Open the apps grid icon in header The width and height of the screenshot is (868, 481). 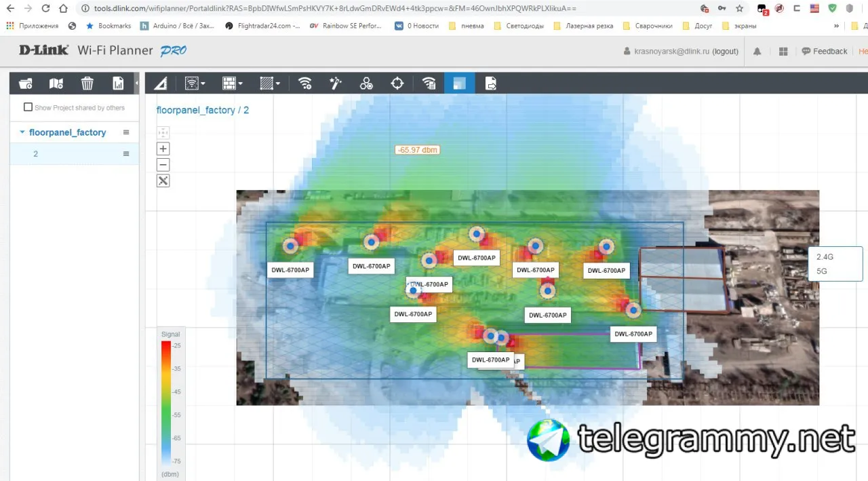tap(783, 52)
